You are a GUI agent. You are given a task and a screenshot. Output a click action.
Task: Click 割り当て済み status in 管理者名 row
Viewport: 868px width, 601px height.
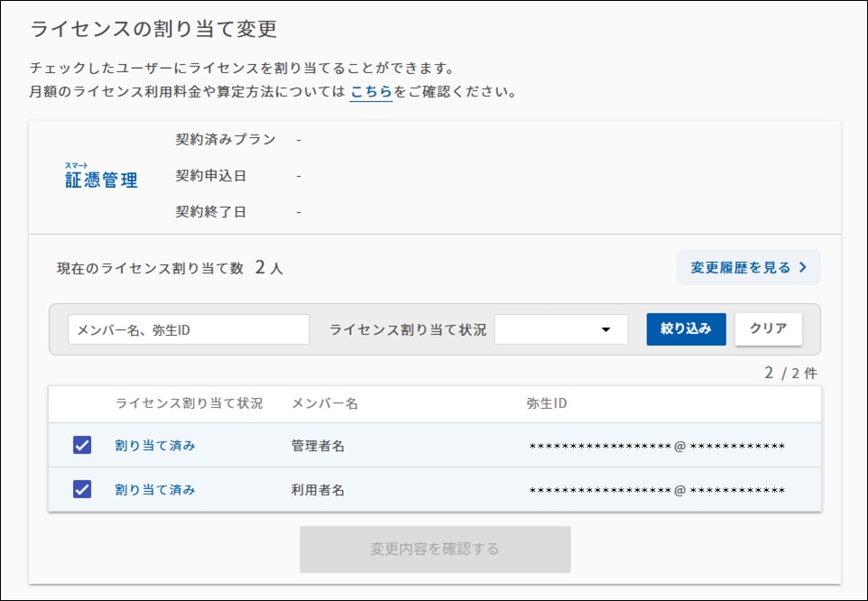pyautogui.click(x=155, y=445)
